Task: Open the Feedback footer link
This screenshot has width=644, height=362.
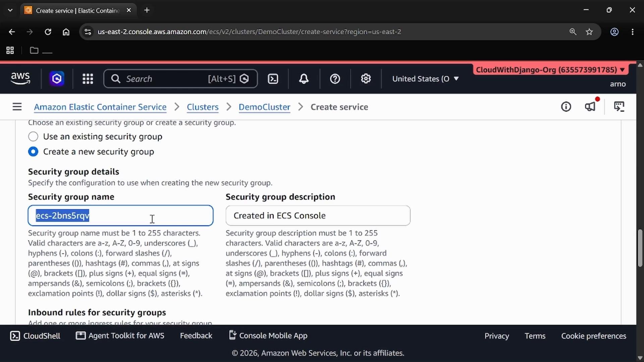Action: [196, 336]
